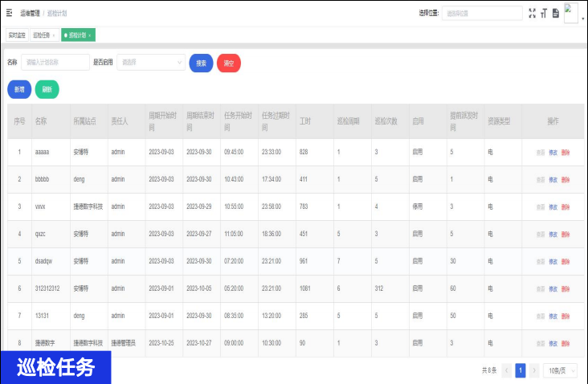Go to the previous page arrow
The height and width of the screenshot is (384, 588).
506,370
